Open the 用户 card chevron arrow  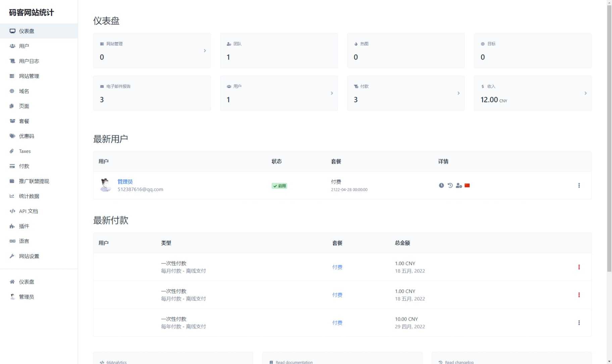coord(332,93)
